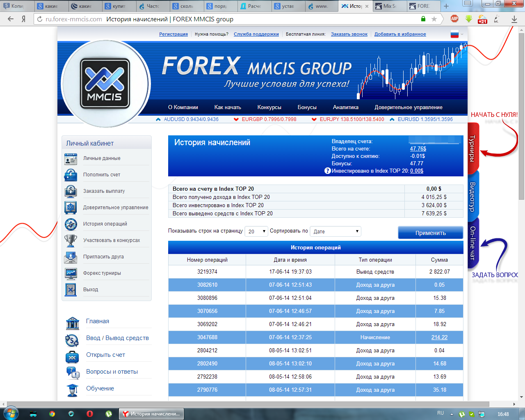
Task: Click the MMCIS logo emblem
Action: [105, 84]
